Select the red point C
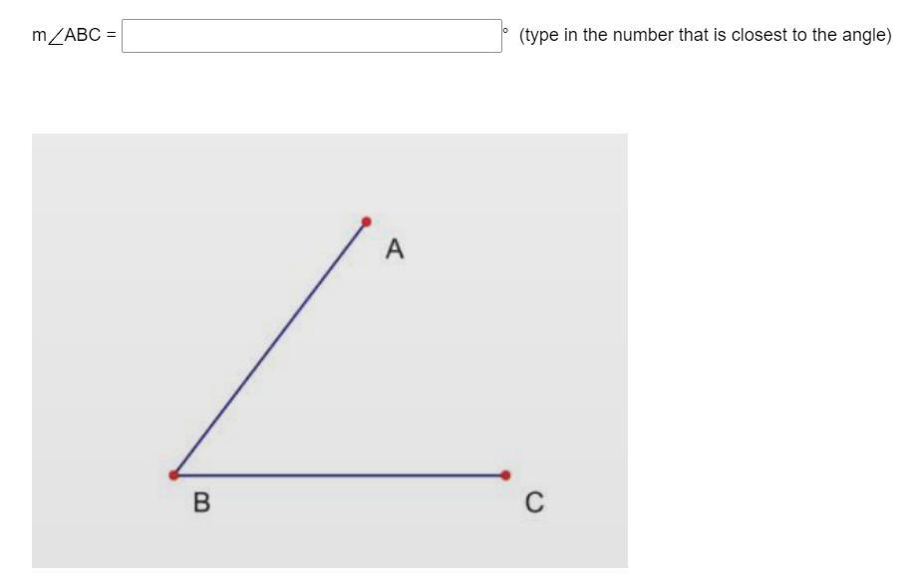Viewport: 912px width, 588px height. point(505,475)
